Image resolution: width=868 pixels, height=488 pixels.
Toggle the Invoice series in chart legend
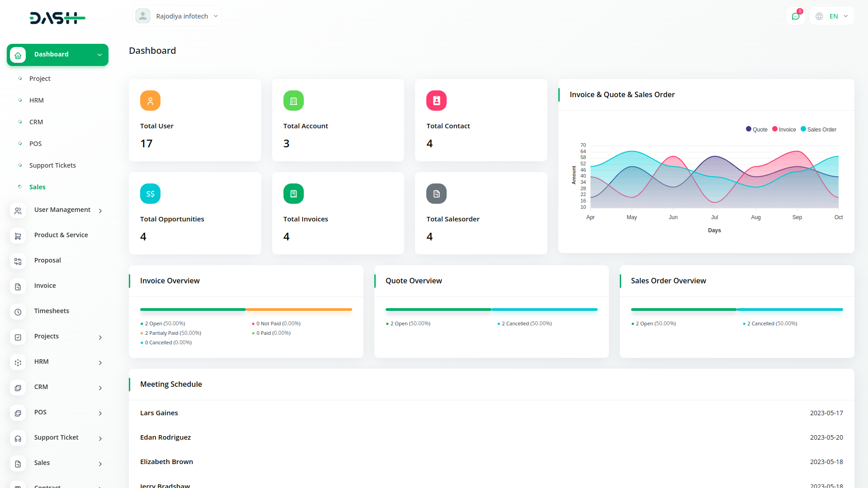[784, 130]
